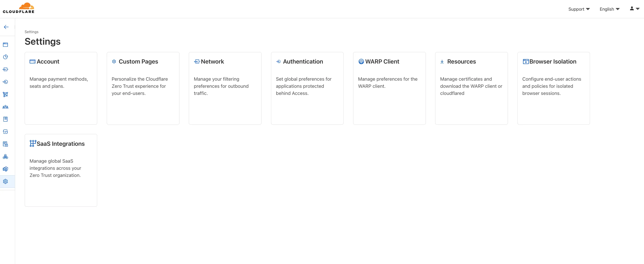Open the Logs list icon in sidebar
This screenshot has width=644, height=264.
pyautogui.click(x=6, y=119)
